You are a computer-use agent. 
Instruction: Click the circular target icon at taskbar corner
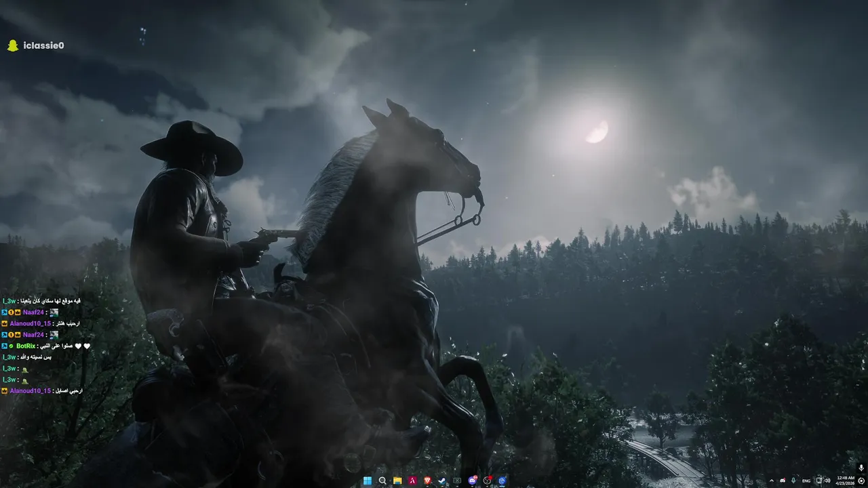(861, 481)
